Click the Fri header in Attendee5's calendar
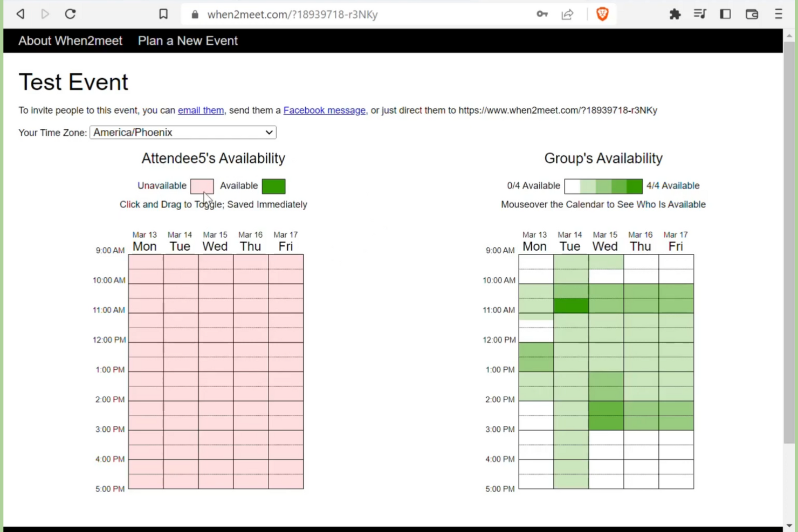The image size is (798, 532). pos(285,246)
